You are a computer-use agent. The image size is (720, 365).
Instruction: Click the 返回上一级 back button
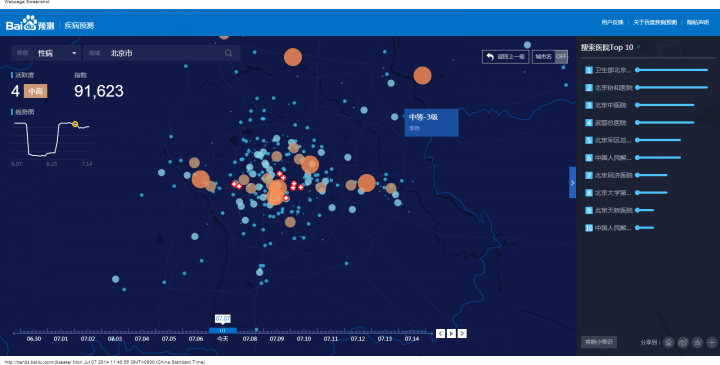click(505, 56)
